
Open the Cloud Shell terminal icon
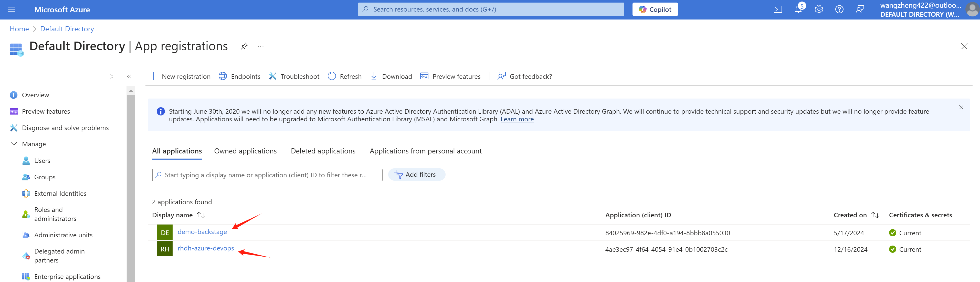(778, 9)
